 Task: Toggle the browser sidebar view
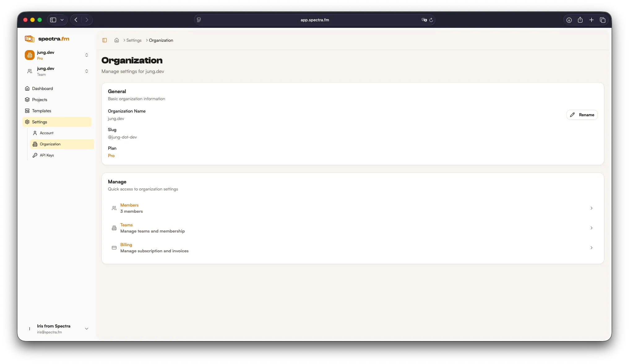[53, 20]
